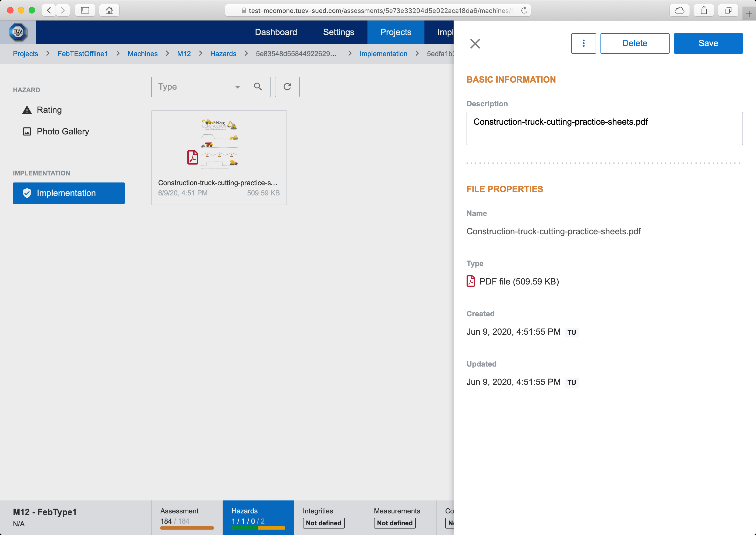756x535 pixels.
Task: Click the refresh icon next to search
Action: pyautogui.click(x=287, y=87)
